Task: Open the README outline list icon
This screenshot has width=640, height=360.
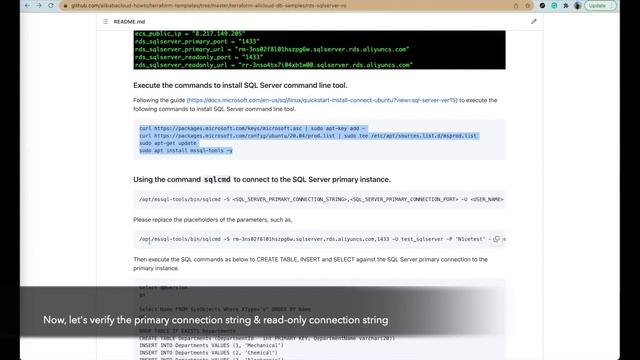Action: coord(105,22)
